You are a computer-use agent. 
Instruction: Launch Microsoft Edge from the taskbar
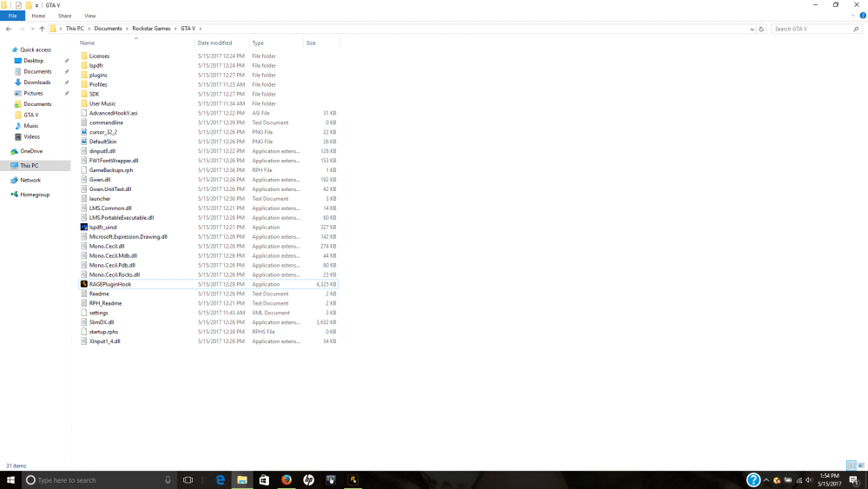(220, 480)
